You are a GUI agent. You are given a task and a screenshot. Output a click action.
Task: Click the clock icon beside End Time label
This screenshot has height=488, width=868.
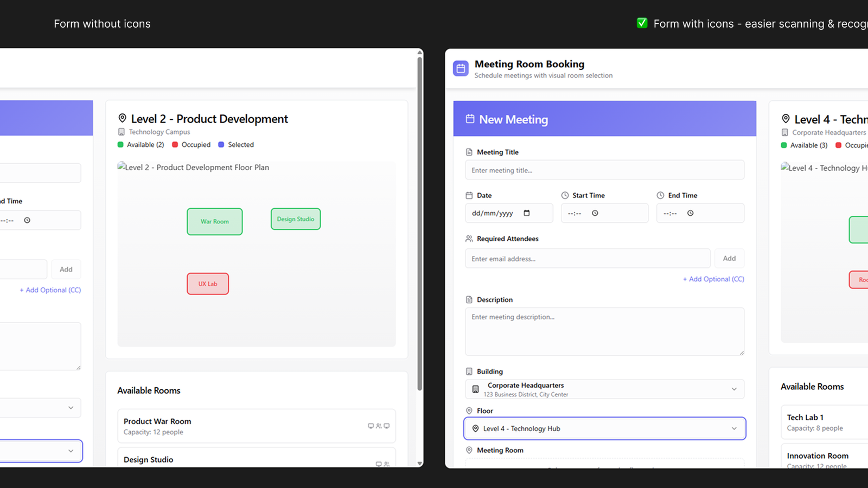pyautogui.click(x=660, y=196)
